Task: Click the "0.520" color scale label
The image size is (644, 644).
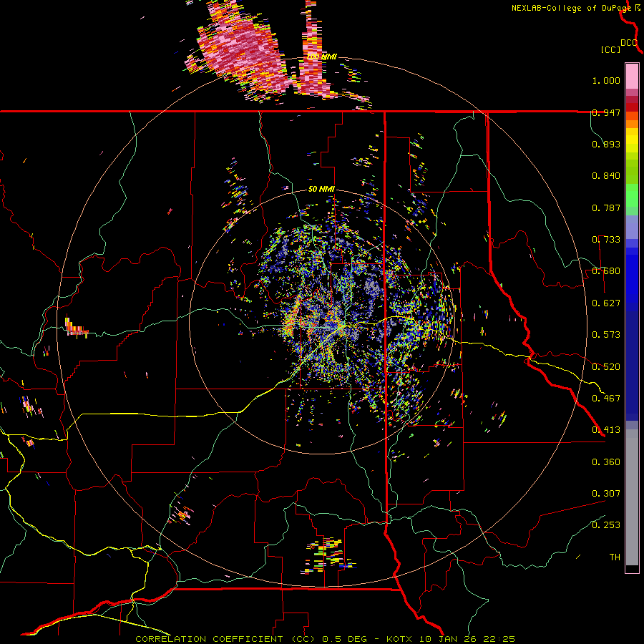Action: tap(606, 367)
